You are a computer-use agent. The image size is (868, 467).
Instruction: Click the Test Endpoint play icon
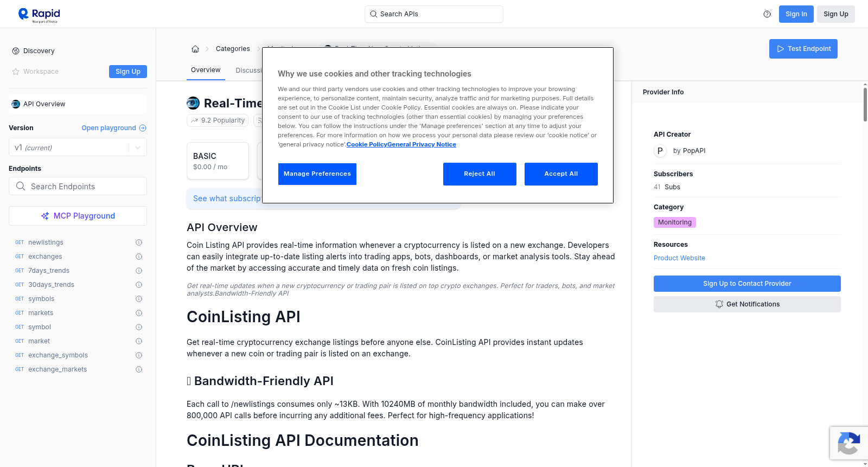coord(781,49)
